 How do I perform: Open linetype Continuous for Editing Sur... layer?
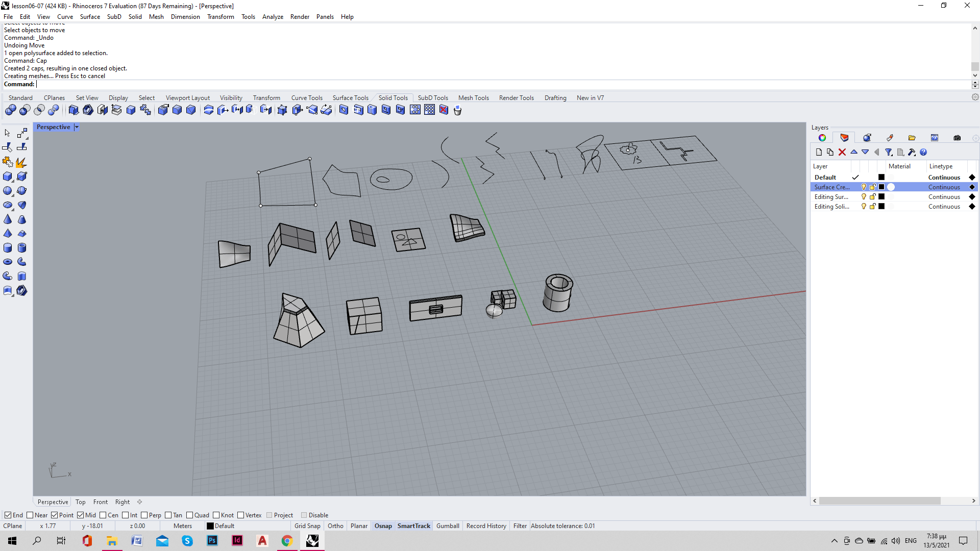pos(944,197)
